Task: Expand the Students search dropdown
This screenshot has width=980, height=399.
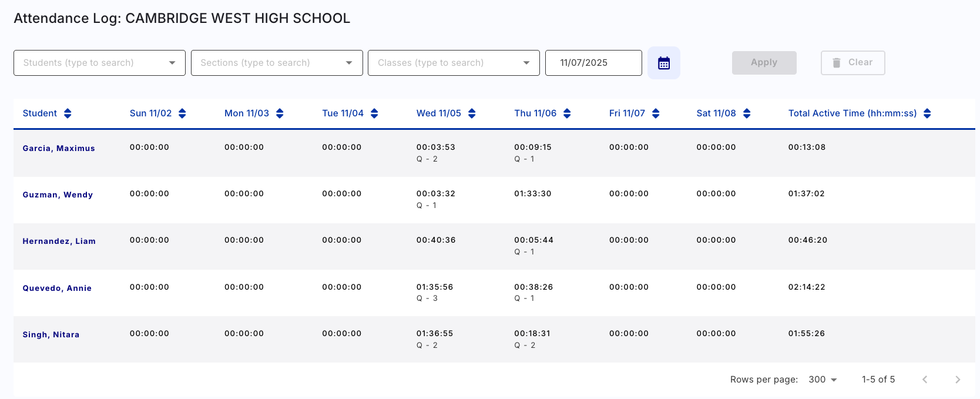Action: [172, 63]
